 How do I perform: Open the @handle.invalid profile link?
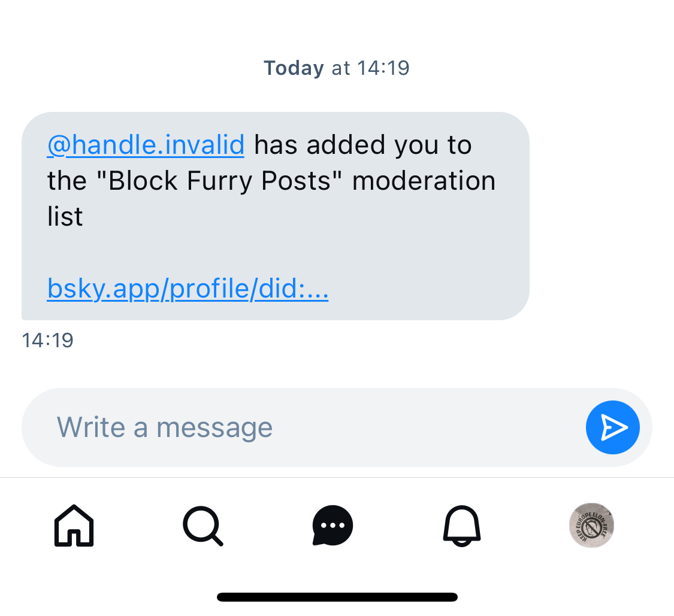(146, 145)
